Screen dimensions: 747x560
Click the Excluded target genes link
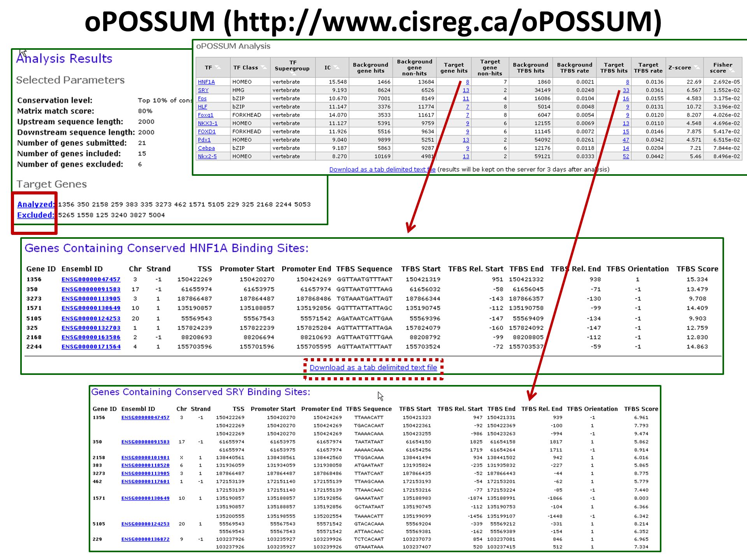click(35, 215)
